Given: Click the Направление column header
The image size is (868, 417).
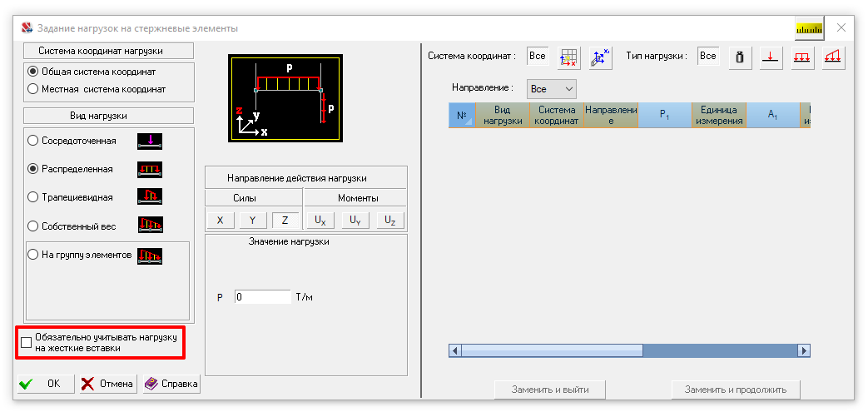Looking at the screenshot, I should click(x=611, y=115).
